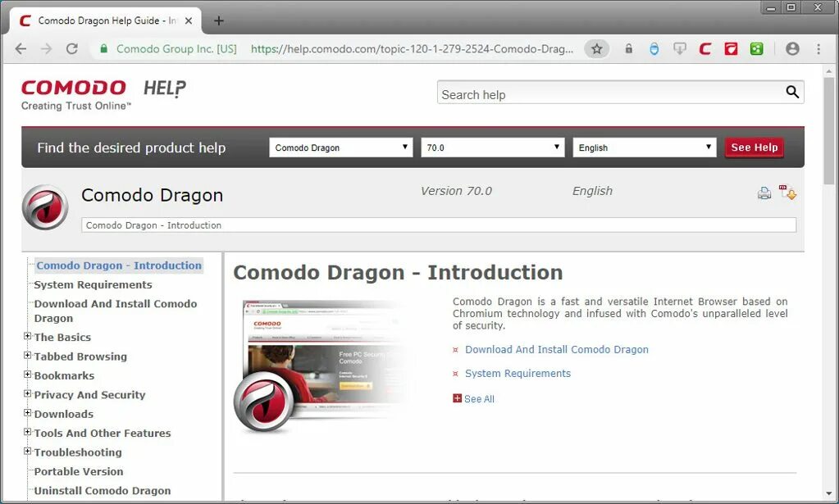Open the English language dropdown
This screenshot has width=839, height=504.
pos(645,148)
